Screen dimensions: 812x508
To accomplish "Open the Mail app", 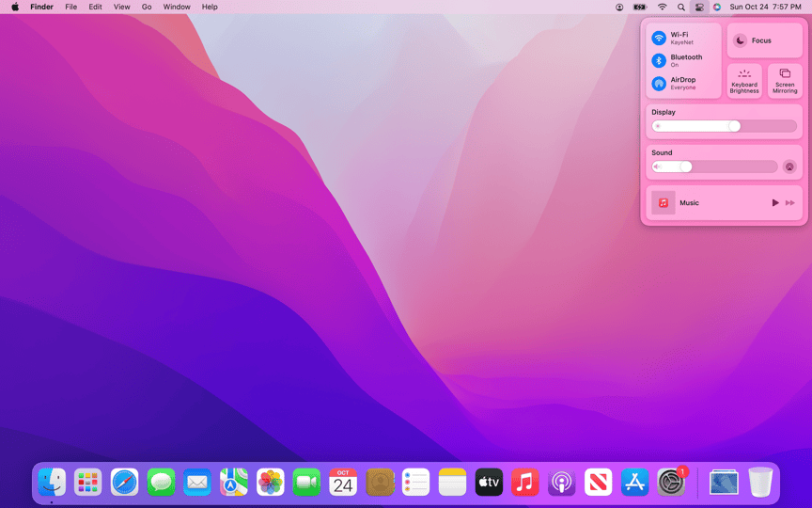I will [197, 482].
